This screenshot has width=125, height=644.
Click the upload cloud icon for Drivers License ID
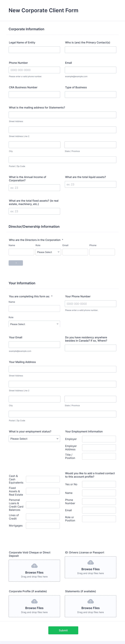point(90,562)
